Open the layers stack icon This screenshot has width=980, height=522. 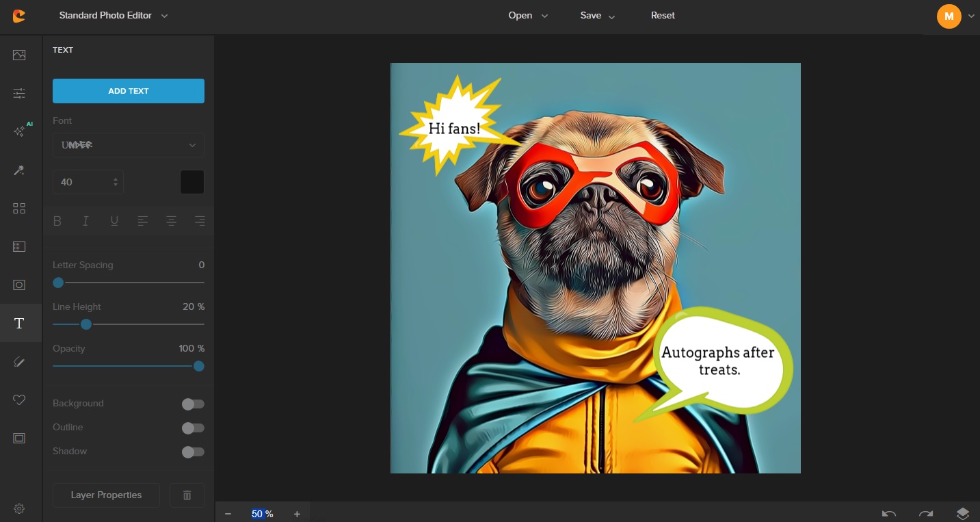pos(962,514)
